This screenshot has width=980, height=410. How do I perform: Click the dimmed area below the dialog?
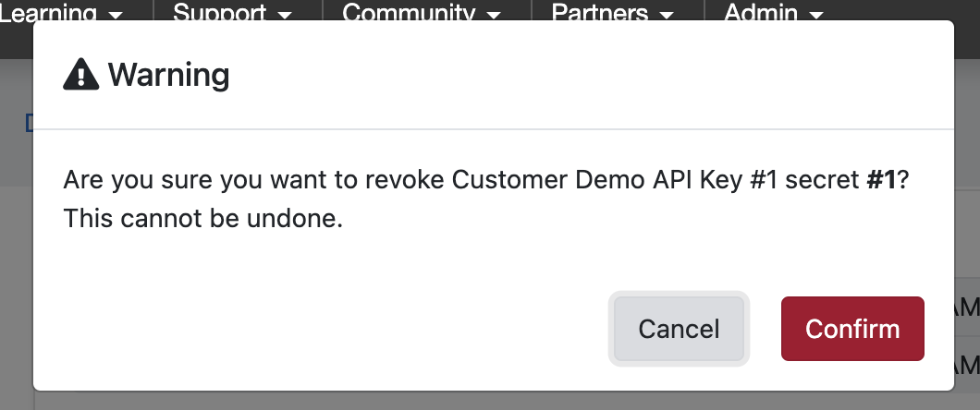462,401
